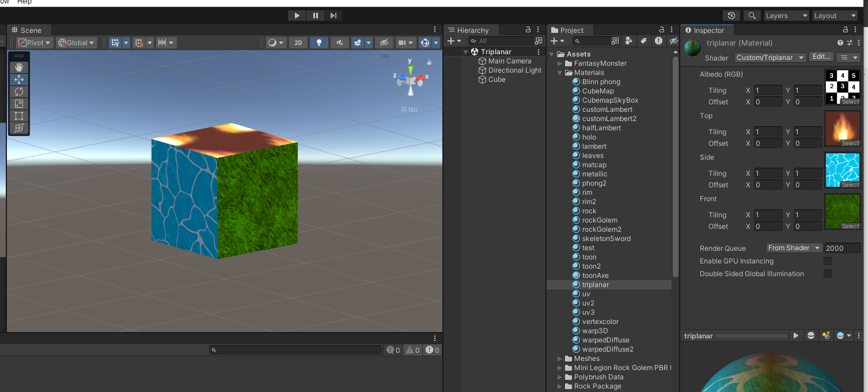Click the Play button to enter play mode

click(x=297, y=16)
